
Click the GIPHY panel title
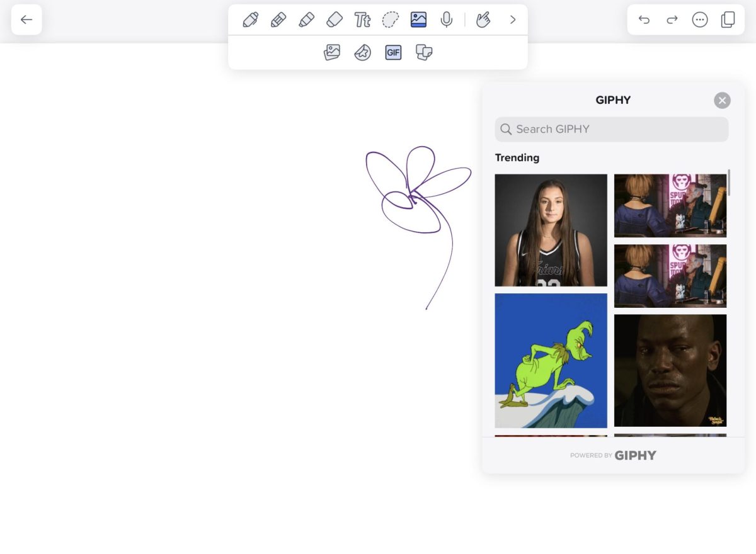click(613, 100)
